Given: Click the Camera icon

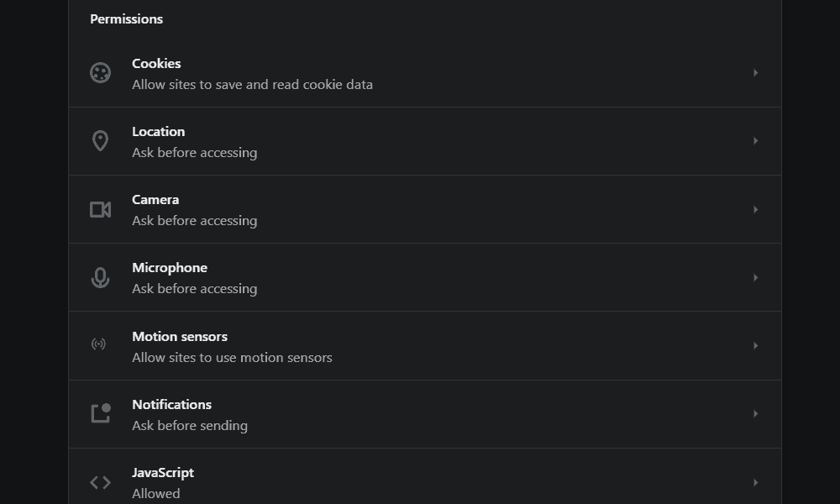Looking at the screenshot, I should (100, 209).
